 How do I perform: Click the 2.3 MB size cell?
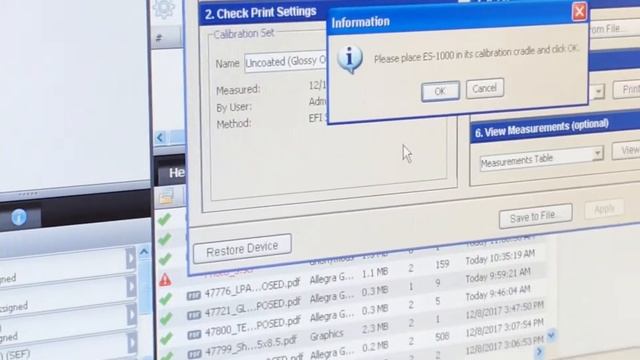pos(375,329)
